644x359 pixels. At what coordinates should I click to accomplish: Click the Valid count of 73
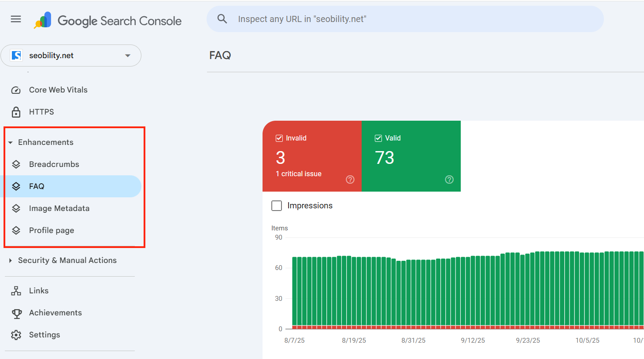click(385, 158)
